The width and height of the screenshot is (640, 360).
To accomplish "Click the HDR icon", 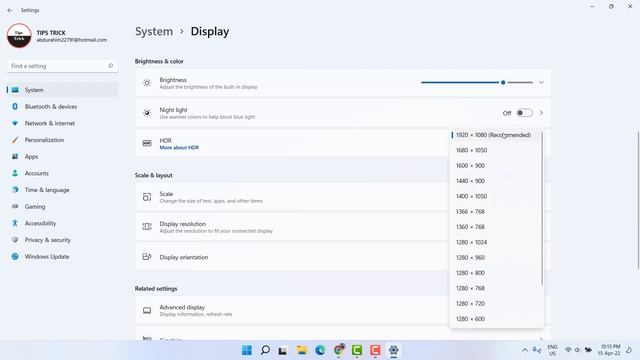I will coord(147,143).
